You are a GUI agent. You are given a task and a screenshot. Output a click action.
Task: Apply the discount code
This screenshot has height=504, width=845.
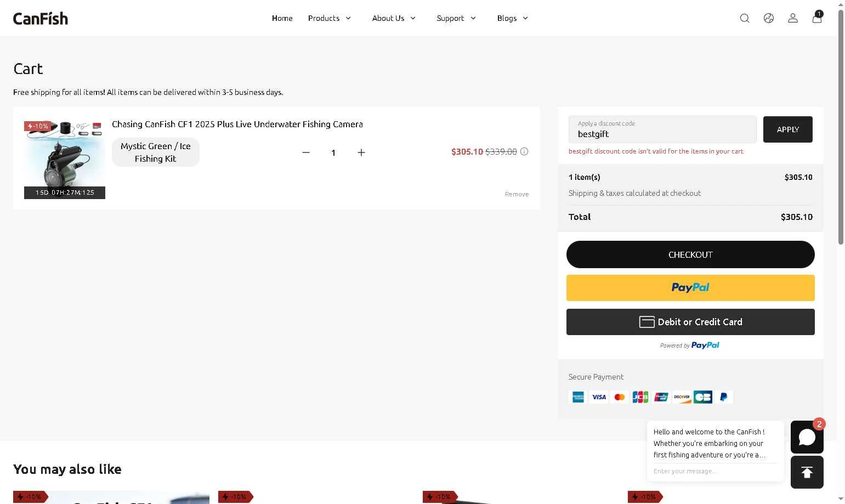click(x=788, y=129)
